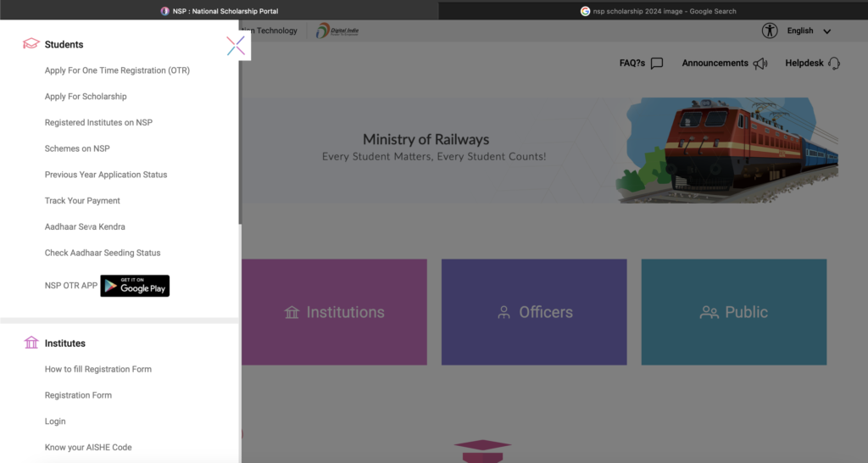
Task: Open the institute Registration Form link
Action: pyautogui.click(x=78, y=395)
